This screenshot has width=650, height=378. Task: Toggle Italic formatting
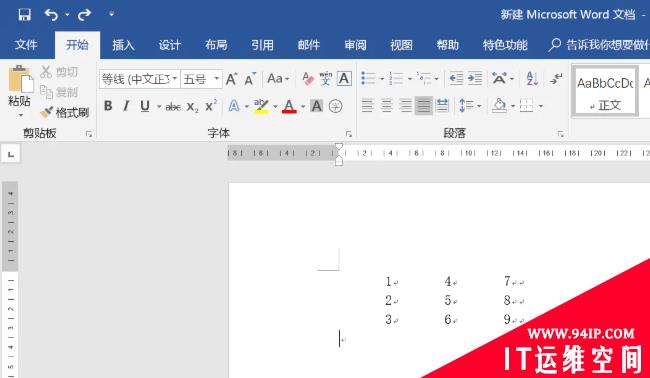[126, 106]
